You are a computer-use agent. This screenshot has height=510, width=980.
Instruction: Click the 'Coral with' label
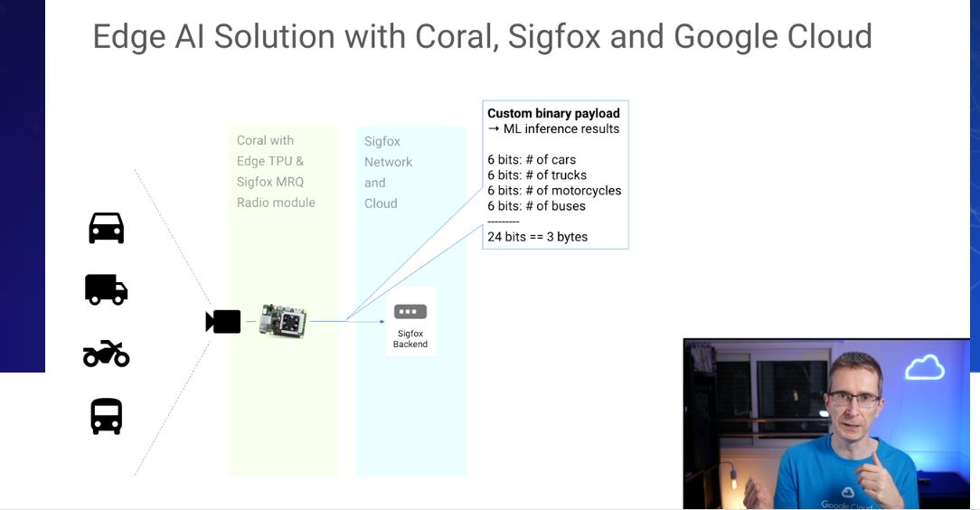(265, 141)
